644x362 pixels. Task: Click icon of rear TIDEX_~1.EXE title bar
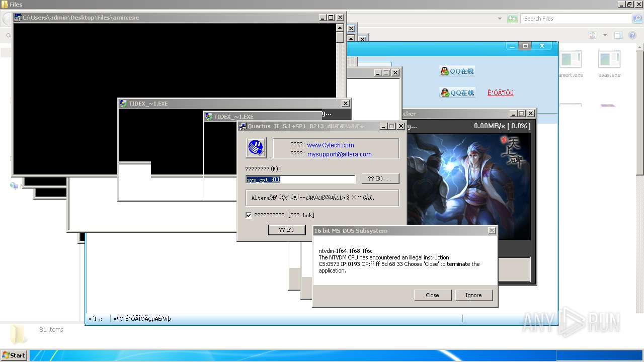[123, 104]
